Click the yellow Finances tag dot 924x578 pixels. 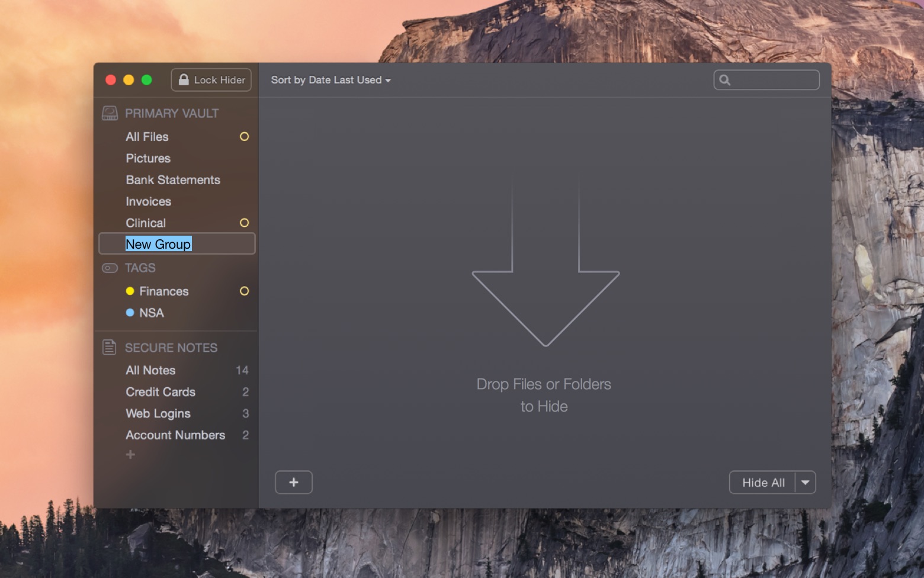click(x=130, y=291)
